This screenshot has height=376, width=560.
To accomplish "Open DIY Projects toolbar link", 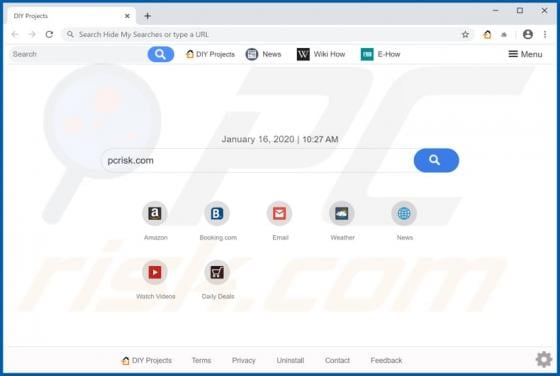I will [x=210, y=54].
